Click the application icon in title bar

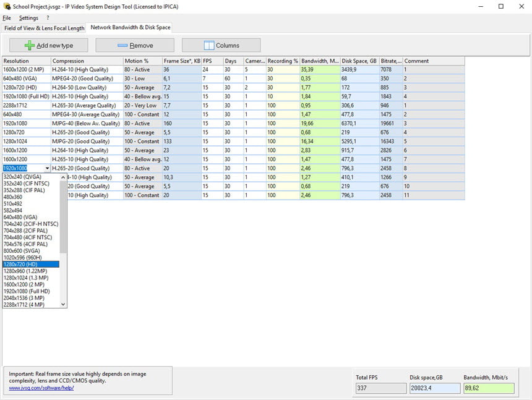coord(7,6)
